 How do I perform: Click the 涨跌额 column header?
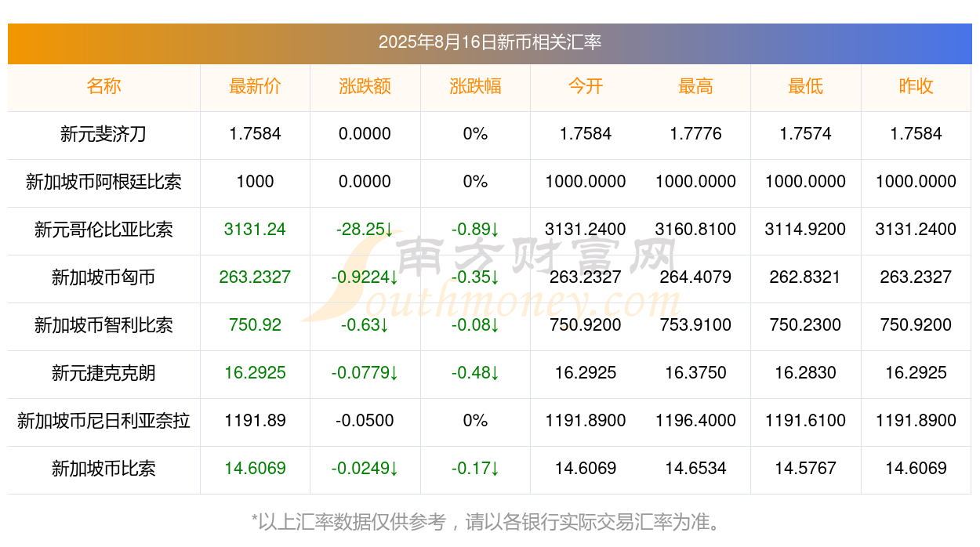(x=365, y=86)
